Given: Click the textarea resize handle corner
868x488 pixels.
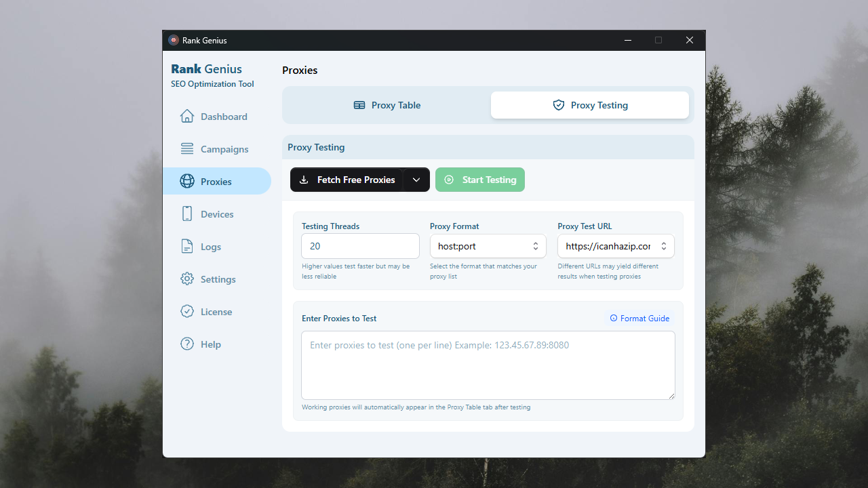Looking at the screenshot, I should point(671,396).
